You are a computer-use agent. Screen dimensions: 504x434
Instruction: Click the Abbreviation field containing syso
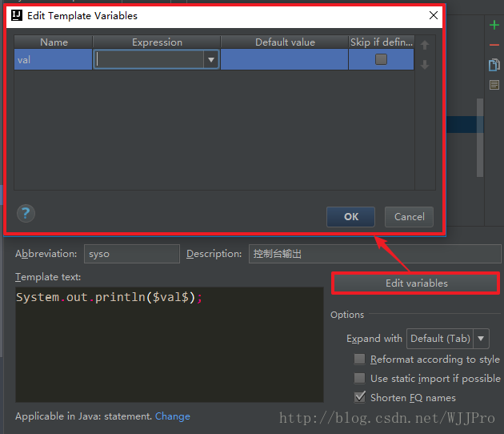[x=132, y=254]
